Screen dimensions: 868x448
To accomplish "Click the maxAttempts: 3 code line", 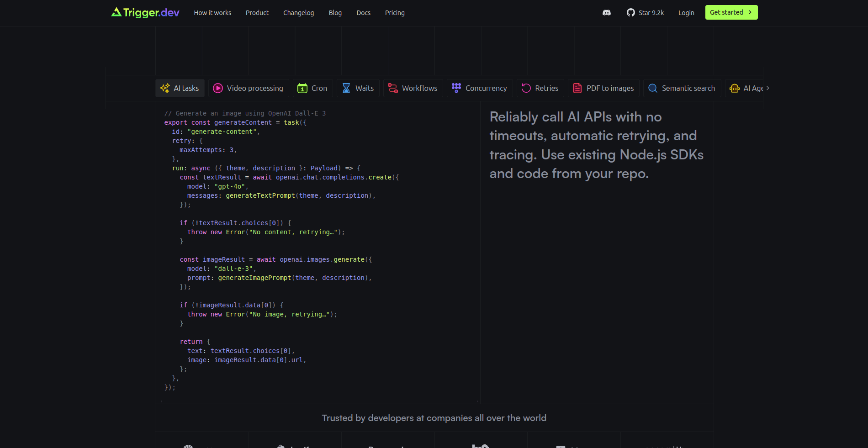I will click(x=208, y=150).
